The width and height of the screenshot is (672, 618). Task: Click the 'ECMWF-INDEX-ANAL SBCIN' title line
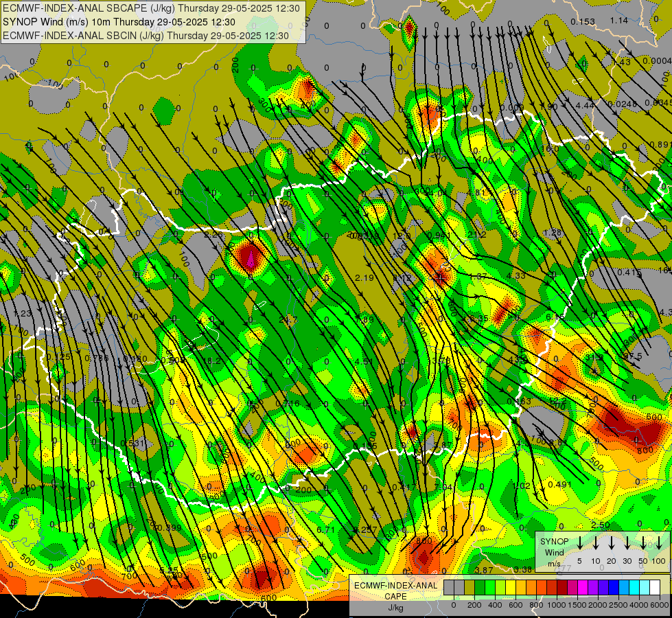(146, 36)
